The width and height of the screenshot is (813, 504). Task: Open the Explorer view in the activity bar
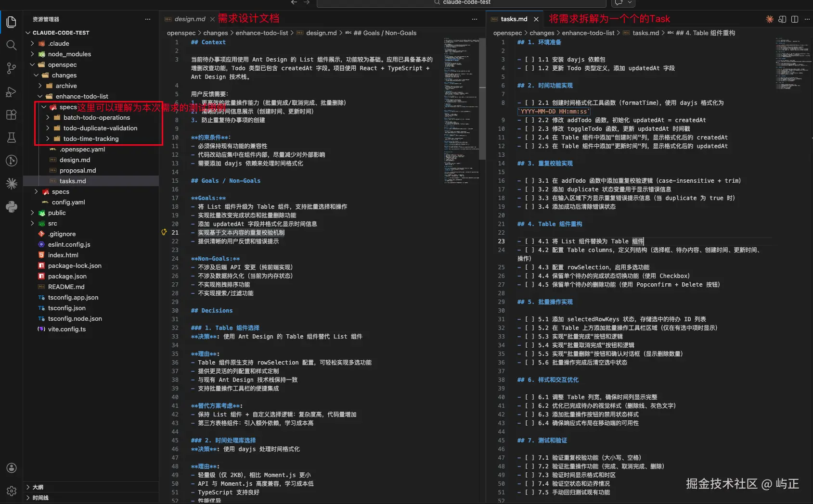point(12,22)
